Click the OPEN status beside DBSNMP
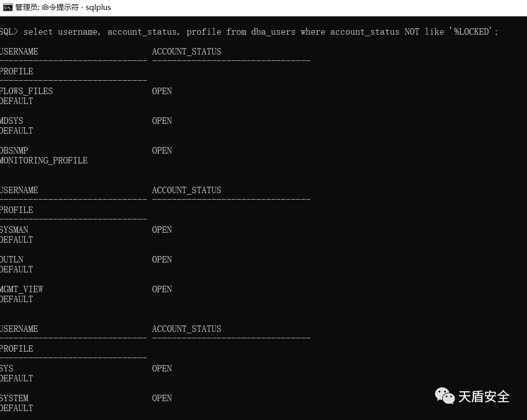 click(x=162, y=151)
